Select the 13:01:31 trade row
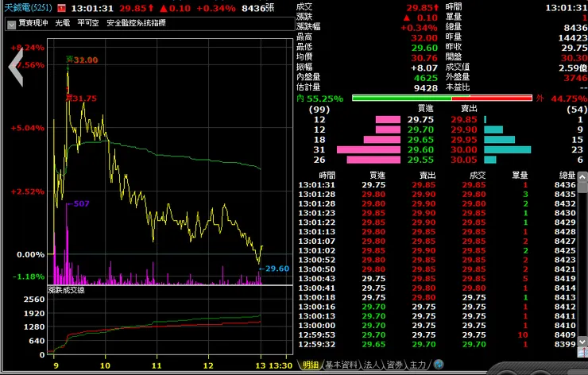The image size is (588, 375). tap(437, 185)
